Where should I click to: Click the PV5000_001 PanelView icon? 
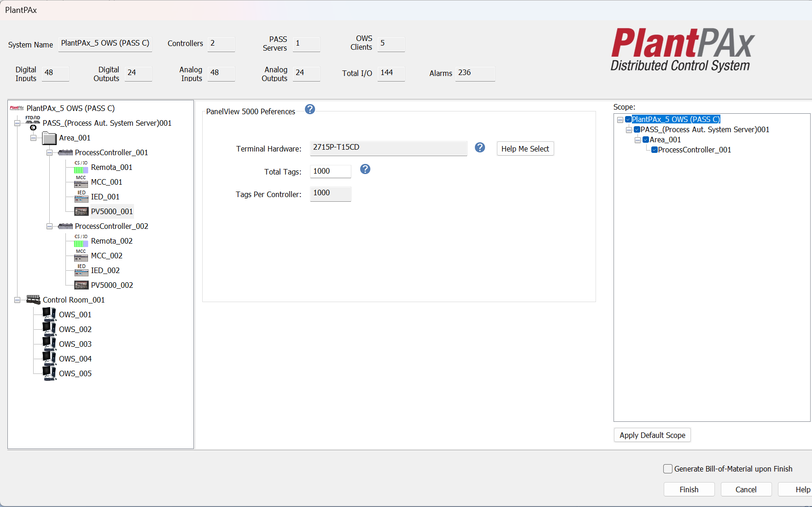click(x=81, y=211)
